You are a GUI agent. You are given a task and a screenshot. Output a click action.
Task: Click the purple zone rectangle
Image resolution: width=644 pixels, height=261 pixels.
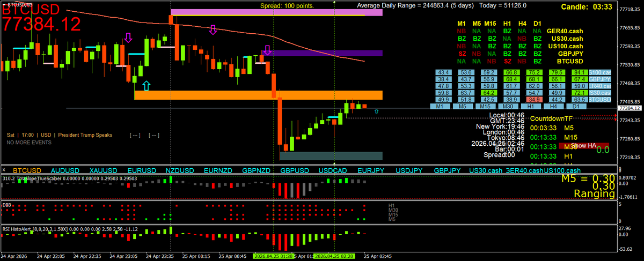[322, 53]
